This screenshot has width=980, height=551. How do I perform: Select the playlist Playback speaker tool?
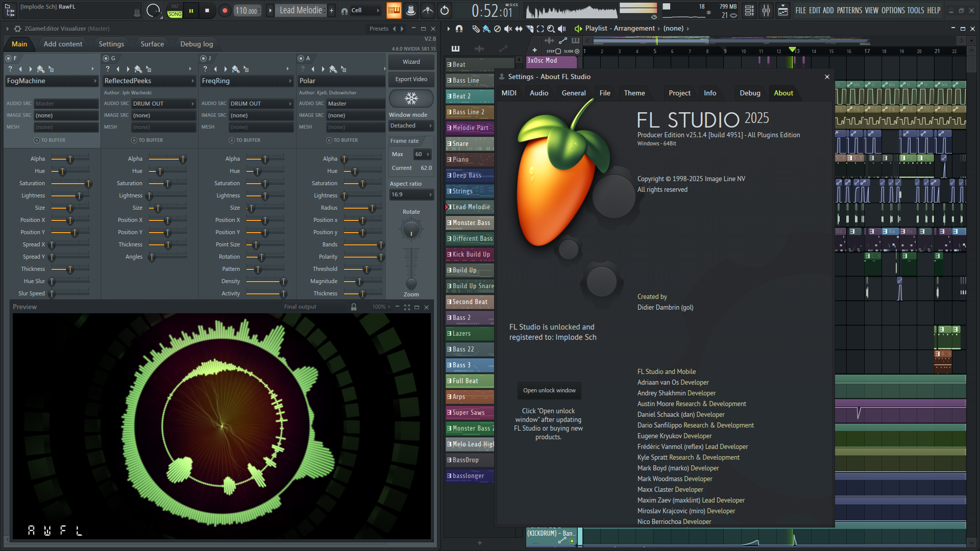coord(561,29)
